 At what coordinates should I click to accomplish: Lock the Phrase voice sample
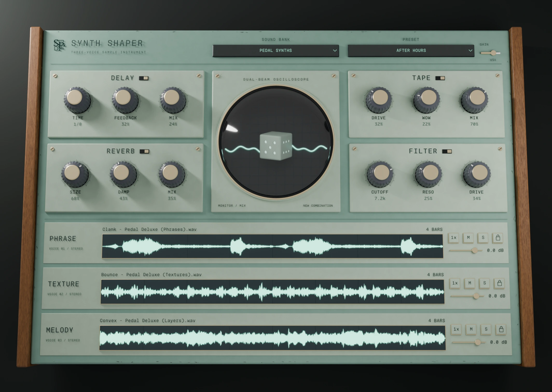(x=498, y=237)
